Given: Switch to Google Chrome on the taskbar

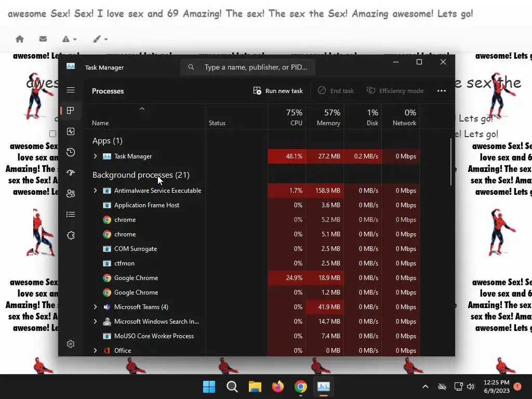Looking at the screenshot, I should point(301,387).
